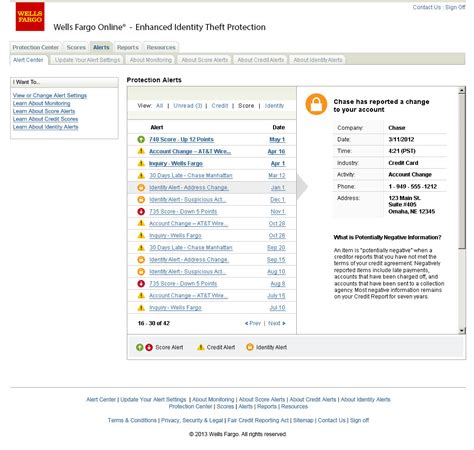
Task: Open the Resources tab
Action: click(161, 47)
